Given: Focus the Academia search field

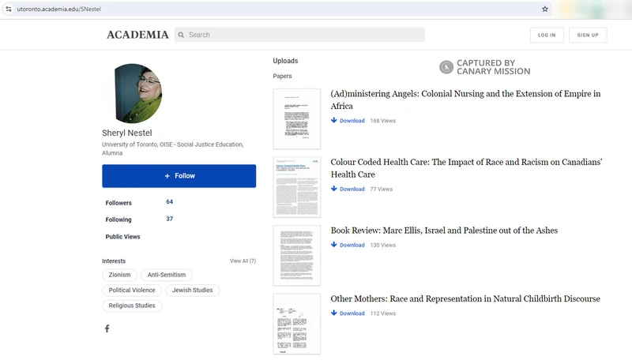Looking at the screenshot, I should (x=299, y=35).
